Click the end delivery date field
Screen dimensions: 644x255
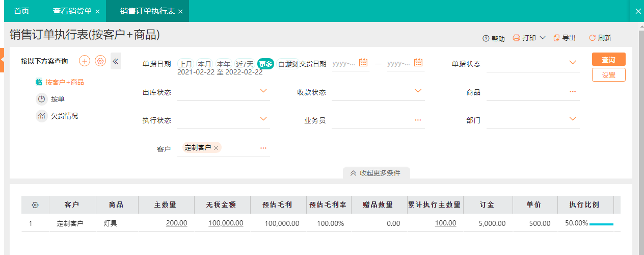pyautogui.click(x=406, y=63)
